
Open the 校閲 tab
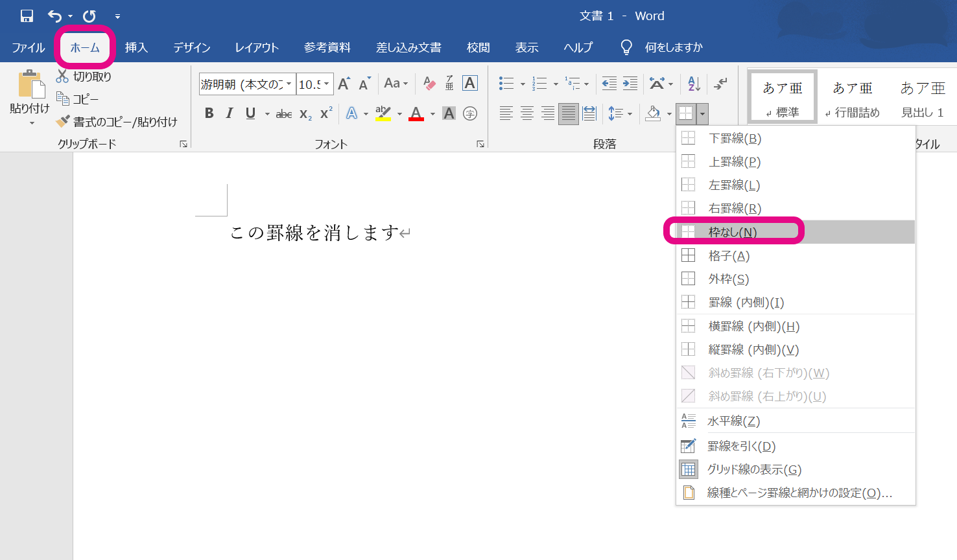pyautogui.click(x=478, y=47)
